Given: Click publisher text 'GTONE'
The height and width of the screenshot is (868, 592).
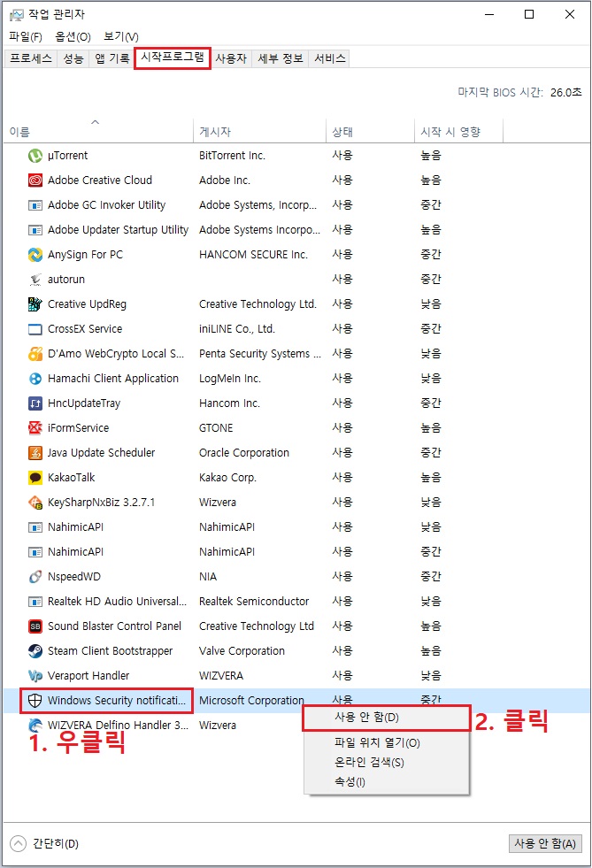Looking at the screenshot, I should click(x=216, y=428).
